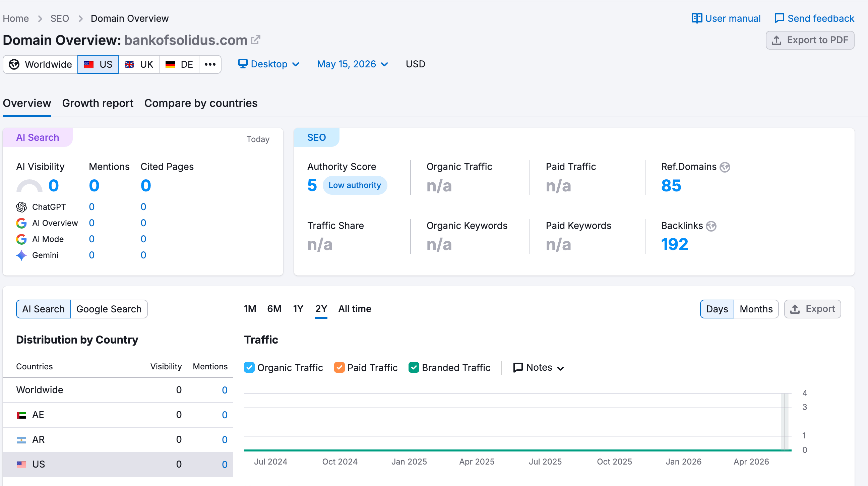Click the globe icon beside Backlinks

coord(711,226)
